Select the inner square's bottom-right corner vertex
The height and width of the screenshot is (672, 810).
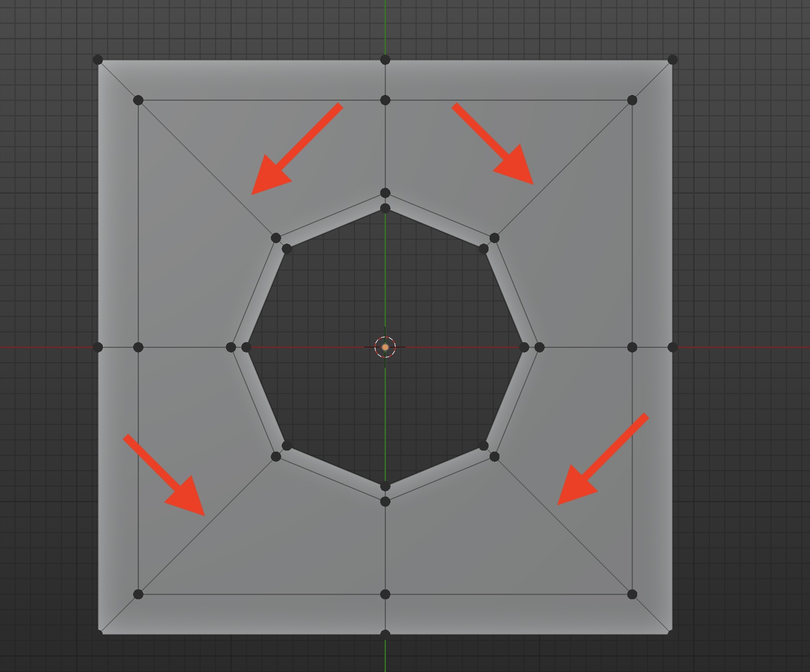coord(632,595)
